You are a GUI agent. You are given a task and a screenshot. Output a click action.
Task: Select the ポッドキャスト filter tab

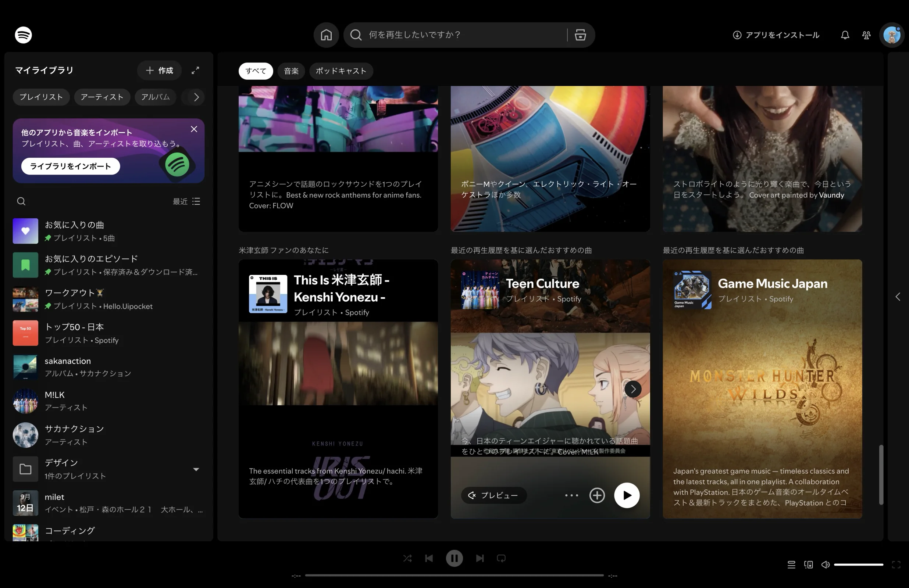click(x=341, y=71)
